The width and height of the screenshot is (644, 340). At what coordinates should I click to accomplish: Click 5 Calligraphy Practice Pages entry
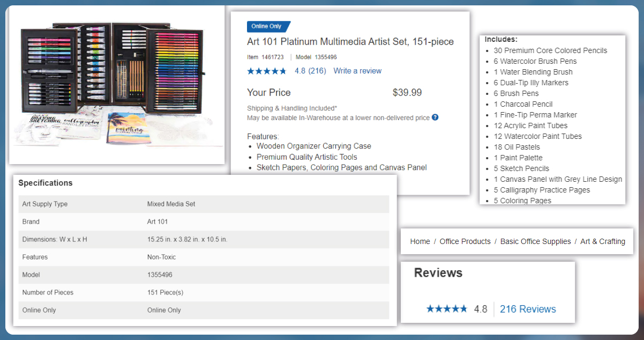[542, 190]
